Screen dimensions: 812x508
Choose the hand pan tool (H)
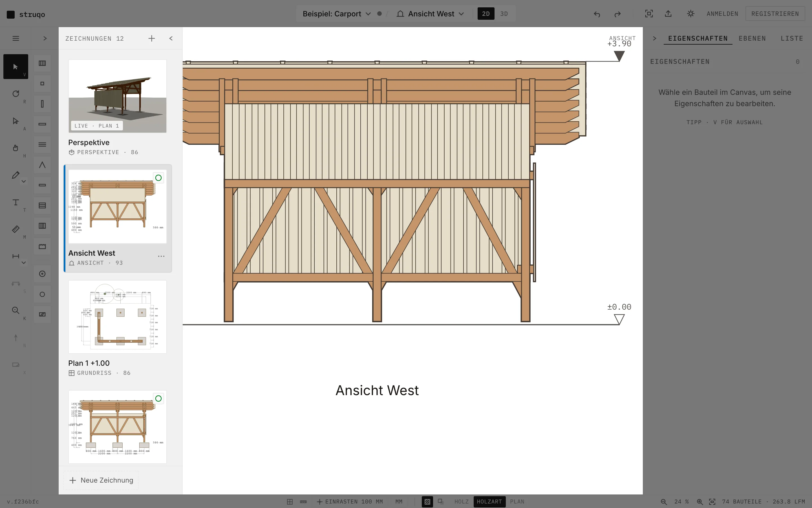click(16, 148)
